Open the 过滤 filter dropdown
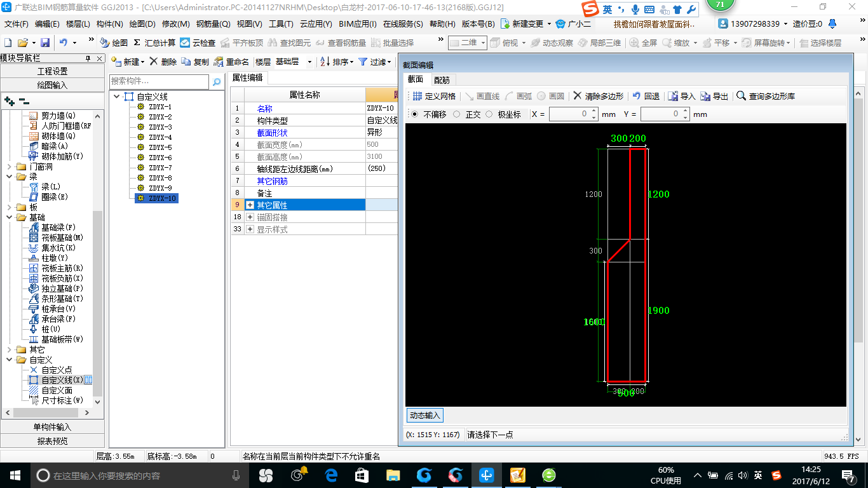The width and height of the screenshot is (868, 488). click(x=374, y=62)
